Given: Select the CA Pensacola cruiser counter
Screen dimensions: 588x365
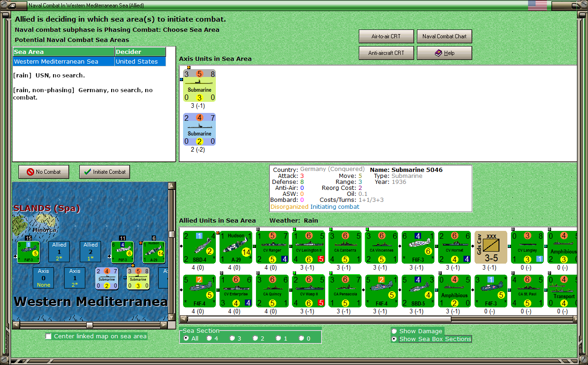Looking at the screenshot, I should [x=345, y=291].
